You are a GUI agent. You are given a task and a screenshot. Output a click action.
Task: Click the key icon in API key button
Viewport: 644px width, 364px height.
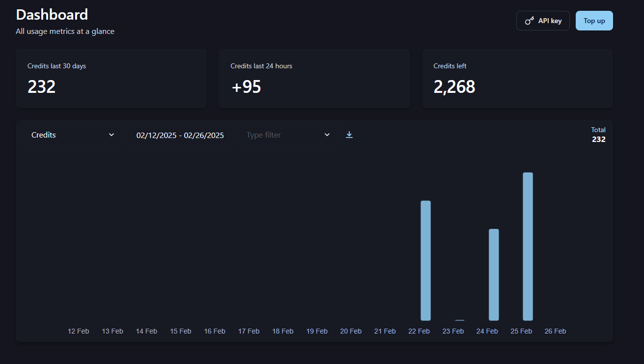click(530, 21)
